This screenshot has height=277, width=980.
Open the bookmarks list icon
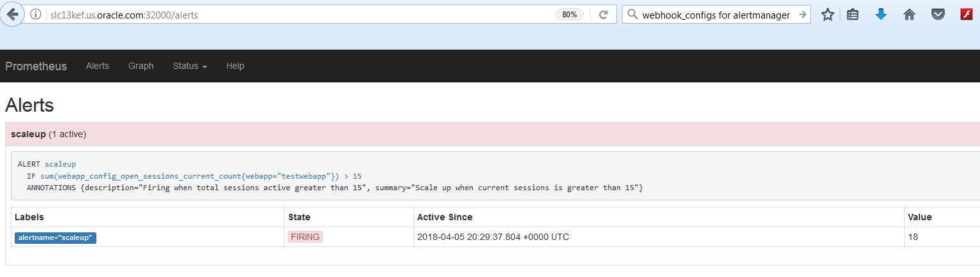[852, 15]
